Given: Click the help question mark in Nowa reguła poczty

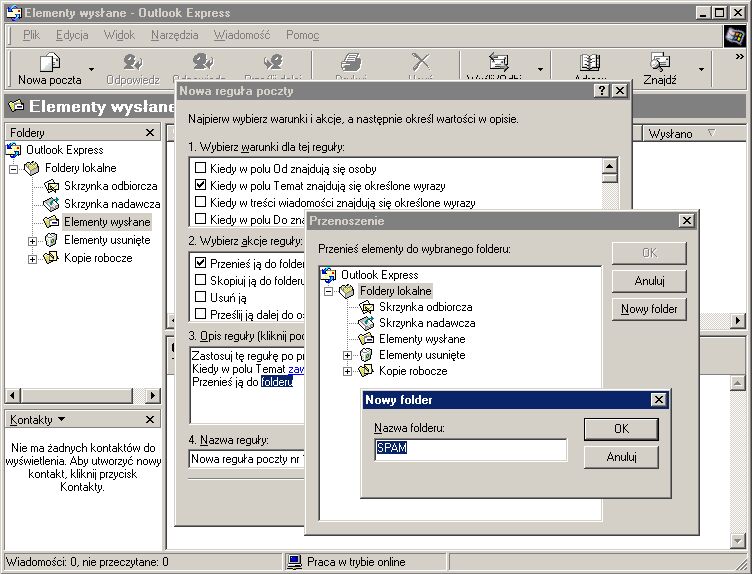Looking at the screenshot, I should [601, 91].
